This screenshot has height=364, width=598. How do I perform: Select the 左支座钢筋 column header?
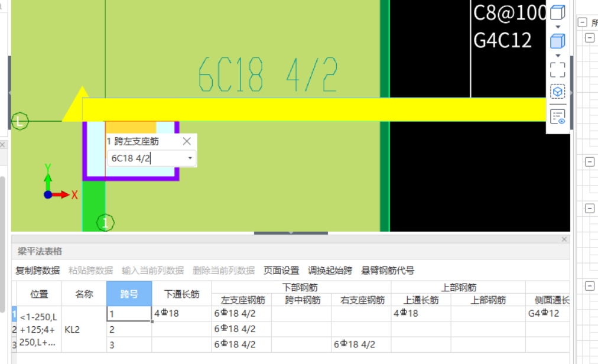242,300
